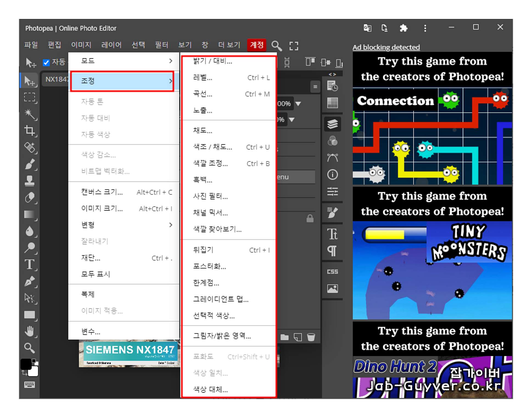Toggle the 자동 auto-select checkbox
The image size is (532, 418).
[46, 63]
